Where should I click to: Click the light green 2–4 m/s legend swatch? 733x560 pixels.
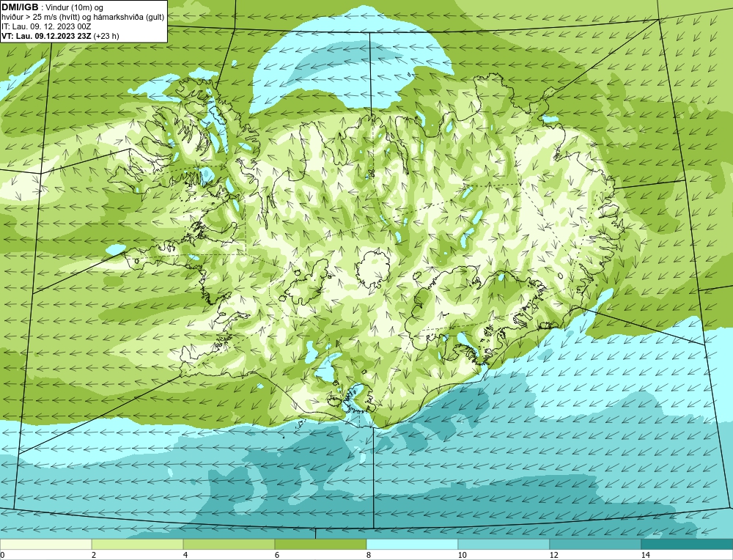coord(138,544)
